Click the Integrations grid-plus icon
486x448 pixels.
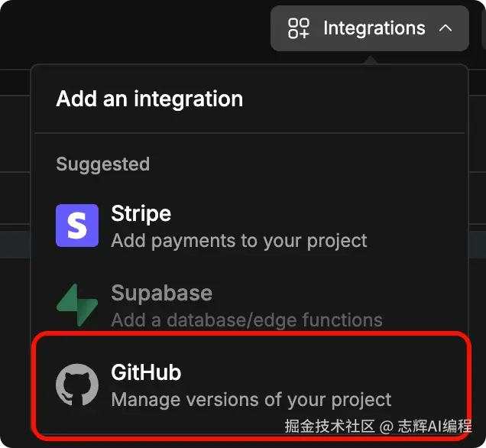[298, 28]
